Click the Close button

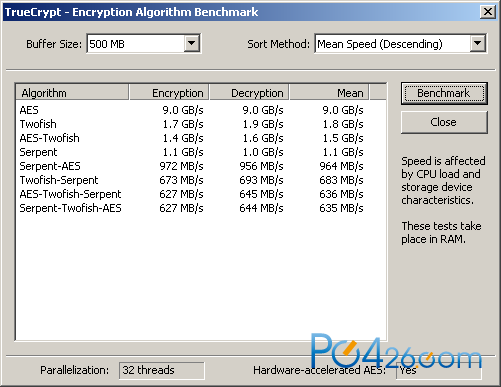444,122
